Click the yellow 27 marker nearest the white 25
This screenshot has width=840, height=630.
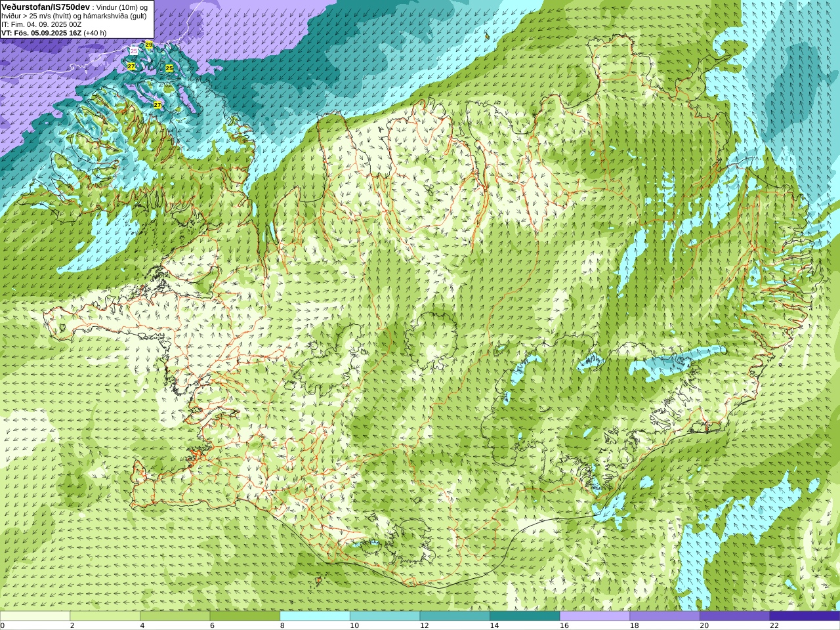tap(131, 66)
